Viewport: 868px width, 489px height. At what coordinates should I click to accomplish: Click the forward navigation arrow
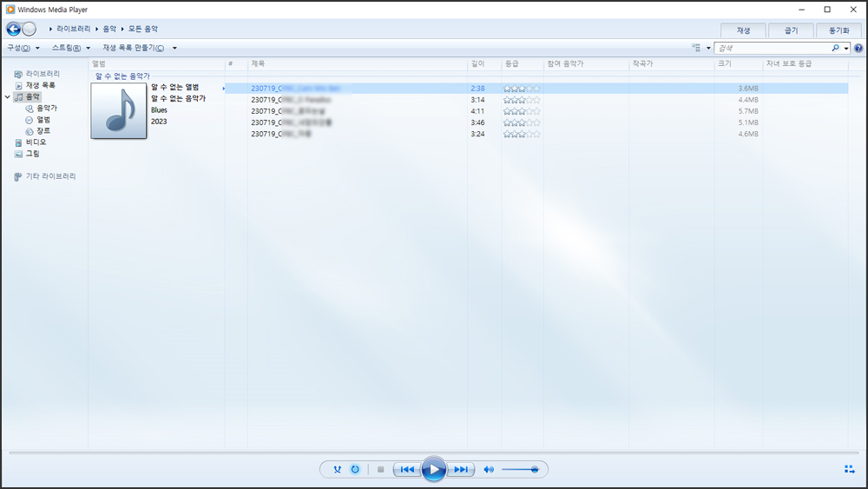tap(30, 29)
